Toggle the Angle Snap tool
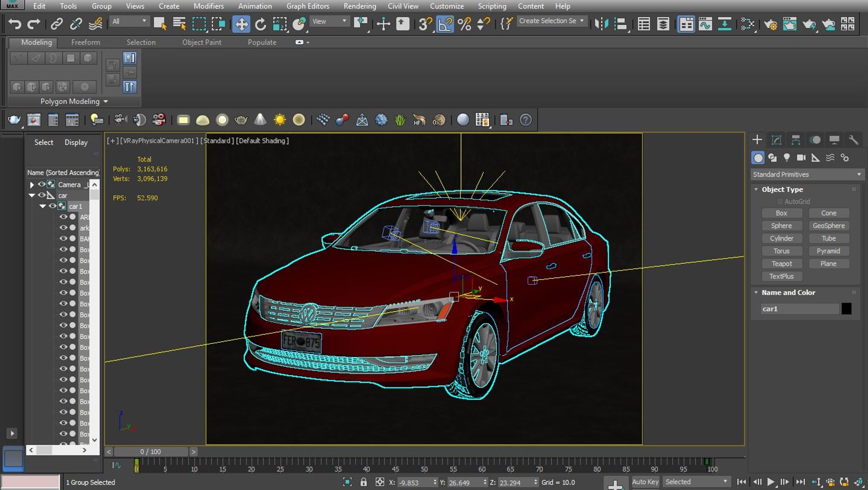Image resolution: width=868 pixels, height=490 pixels. (445, 24)
